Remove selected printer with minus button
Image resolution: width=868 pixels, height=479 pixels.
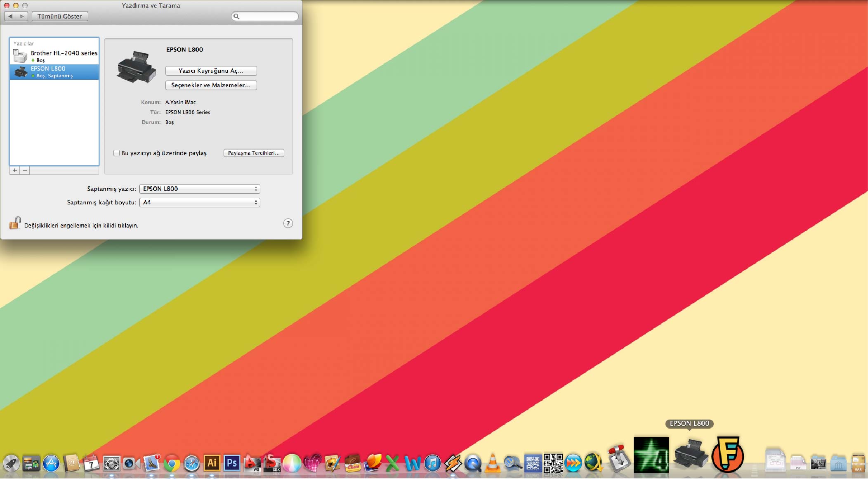pos(25,170)
